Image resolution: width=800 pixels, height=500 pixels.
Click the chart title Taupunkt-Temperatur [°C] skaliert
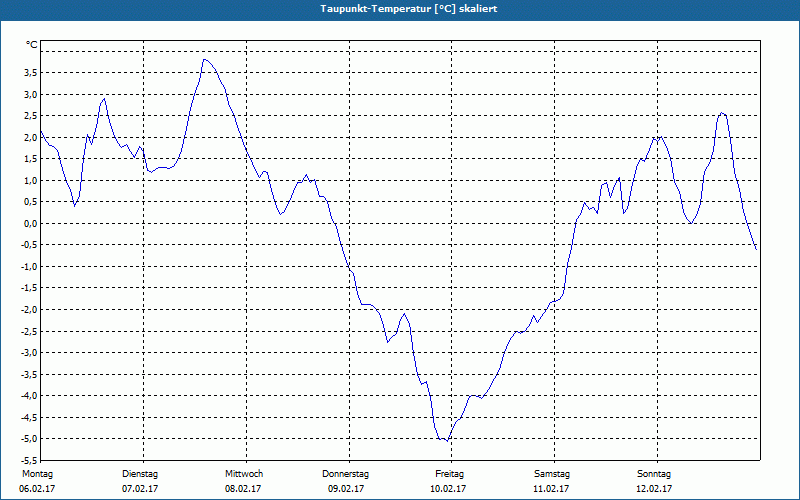click(x=409, y=9)
